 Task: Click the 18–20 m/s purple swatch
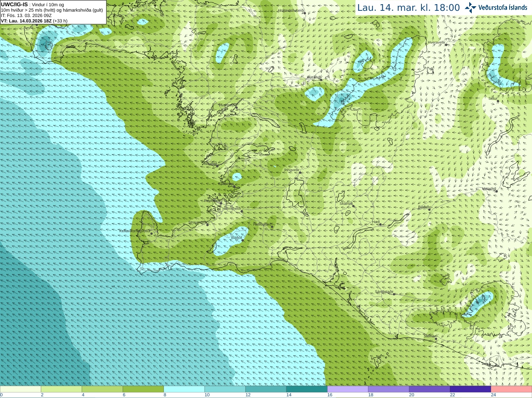pos(389,389)
